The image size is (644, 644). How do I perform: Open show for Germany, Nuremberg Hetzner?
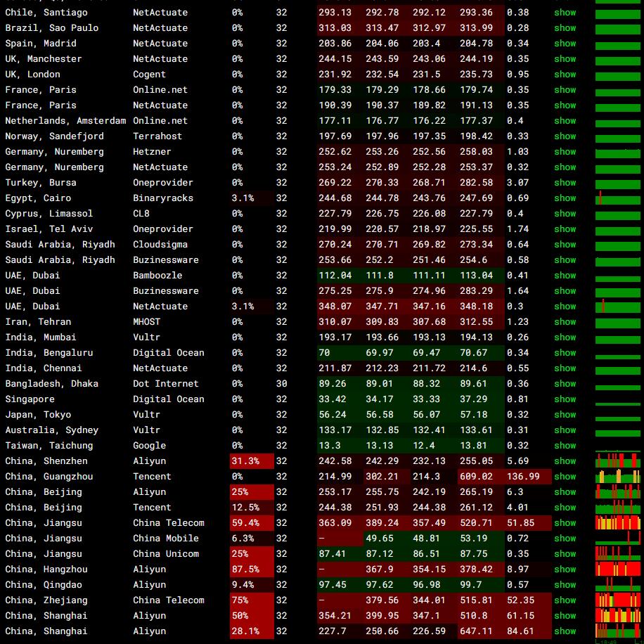pyautogui.click(x=565, y=152)
